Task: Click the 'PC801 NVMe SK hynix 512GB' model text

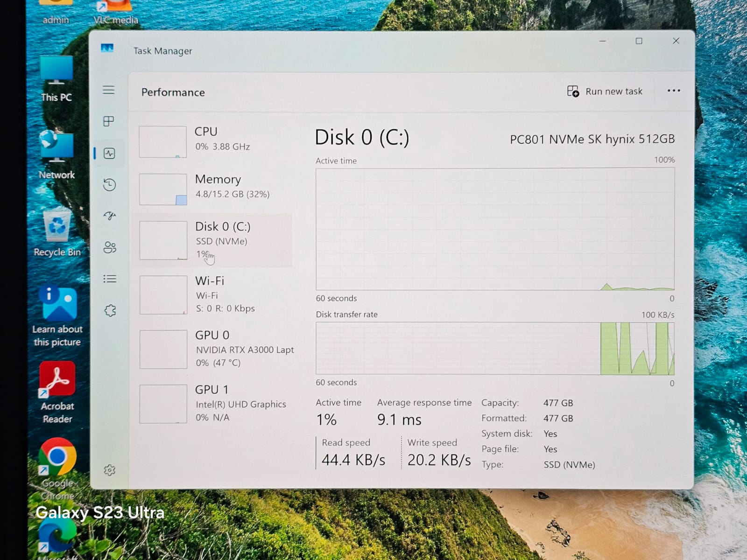Action: coord(592,139)
